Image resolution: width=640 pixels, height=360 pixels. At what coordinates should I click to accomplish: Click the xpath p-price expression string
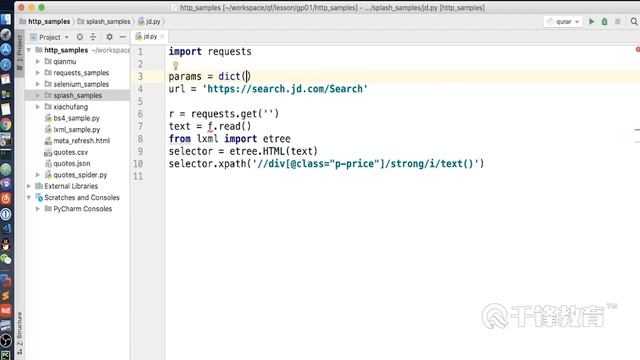(365, 164)
